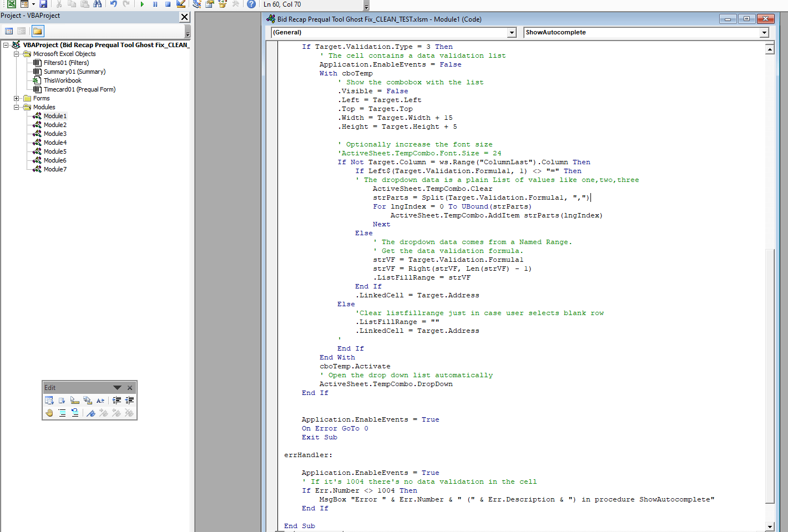This screenshot has height=532, width=788.
Task: Select Module6 in project tree
Action: coord(55,160)
